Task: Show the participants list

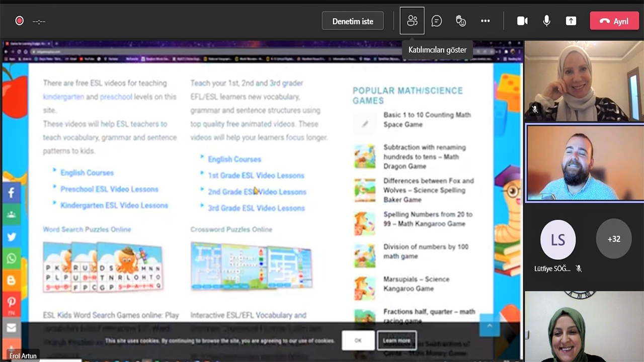Action: pos(412,21)
